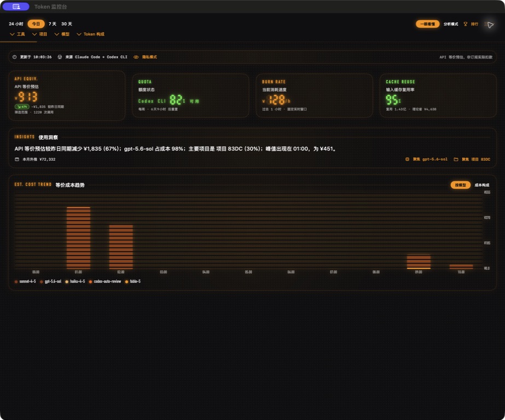Select the 24 小时 time range
The image size is (505, 420).
click(16, 24)
